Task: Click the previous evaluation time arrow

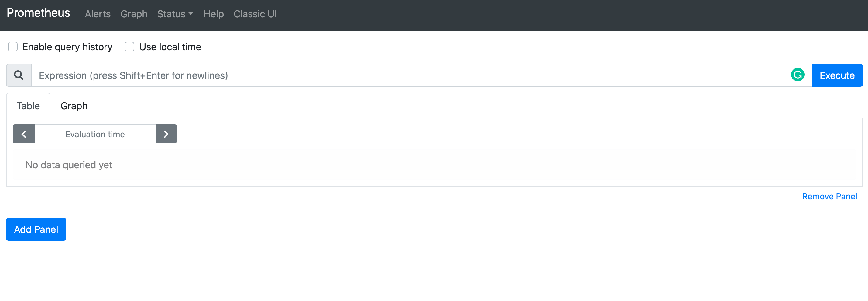Action: coord(24,134)
